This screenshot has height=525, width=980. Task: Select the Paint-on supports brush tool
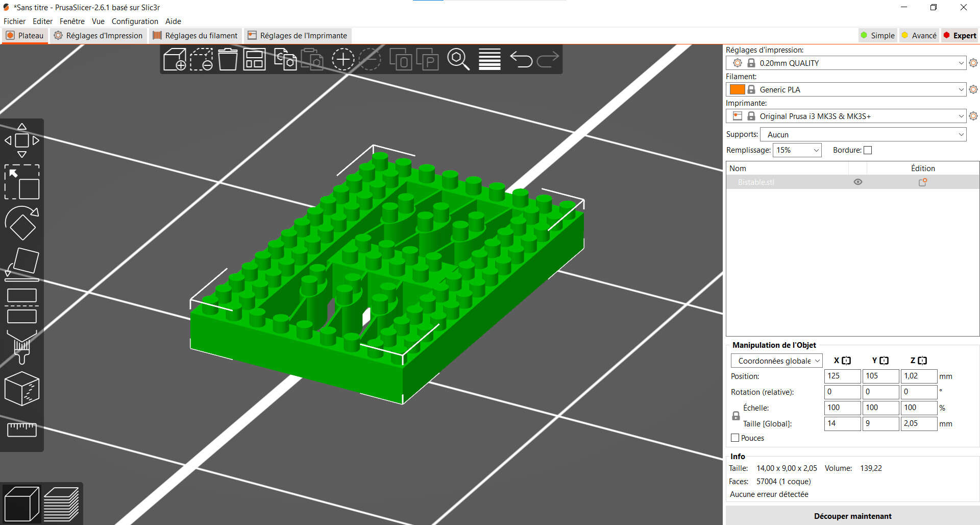(22, 347)
